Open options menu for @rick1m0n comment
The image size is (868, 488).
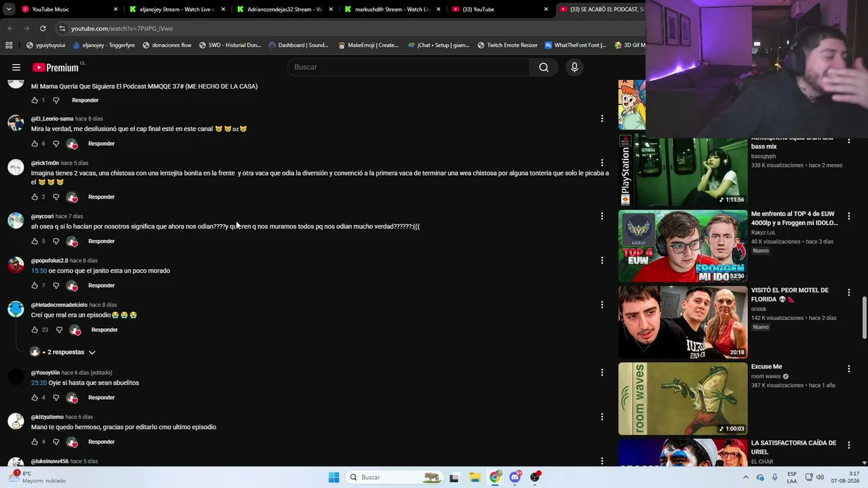[601, 163]
